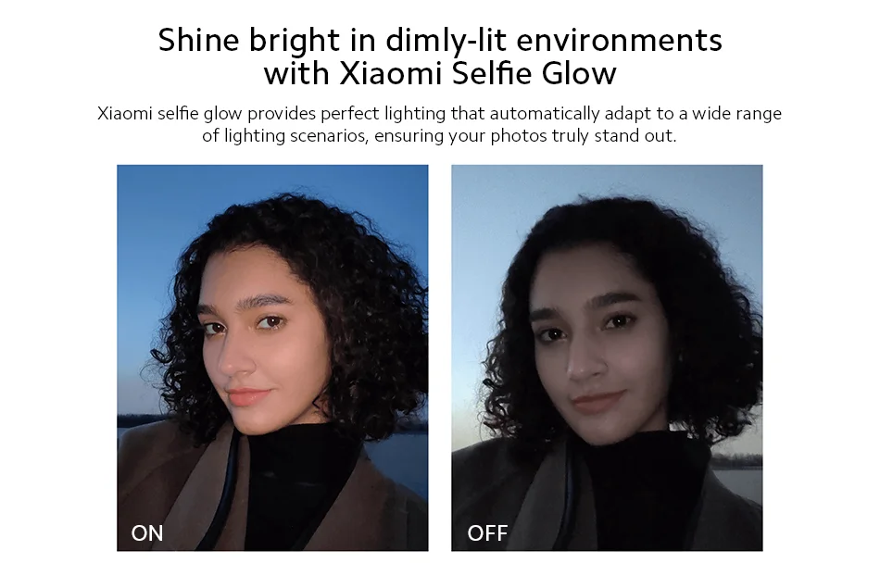This screenshot has width=880, height=588.
Task: Click the "with Xiaomi Selfie Glow" heading line
Action: pos(440,73)
